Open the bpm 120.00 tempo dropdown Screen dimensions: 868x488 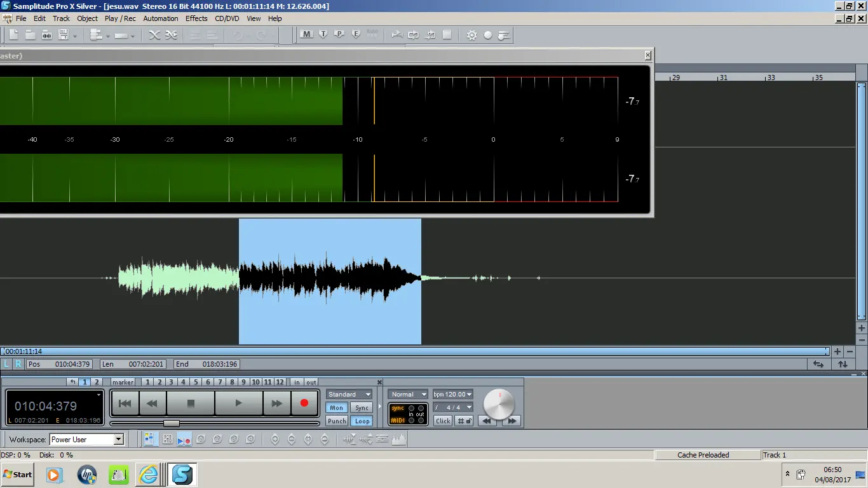[x=453, y=394]
